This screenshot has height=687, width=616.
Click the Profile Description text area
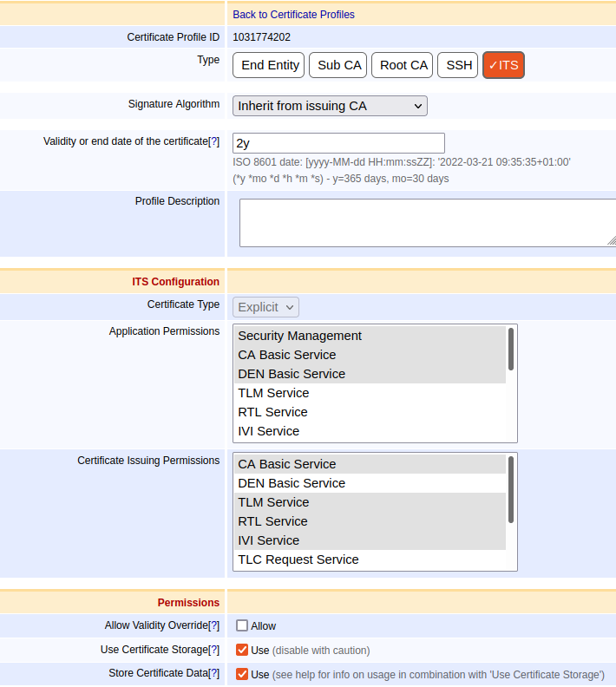(x=425, y=223)
